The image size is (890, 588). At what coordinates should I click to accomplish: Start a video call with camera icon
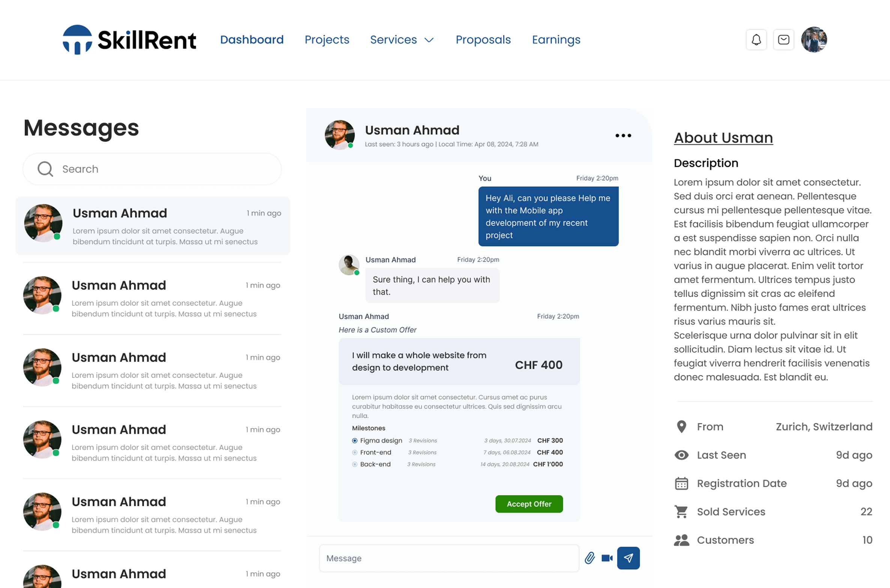point(607,558)
